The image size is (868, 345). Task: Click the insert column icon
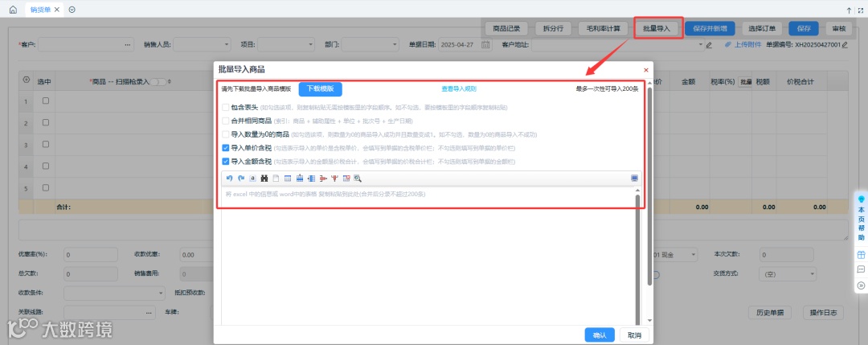click(x=311, y=179)
